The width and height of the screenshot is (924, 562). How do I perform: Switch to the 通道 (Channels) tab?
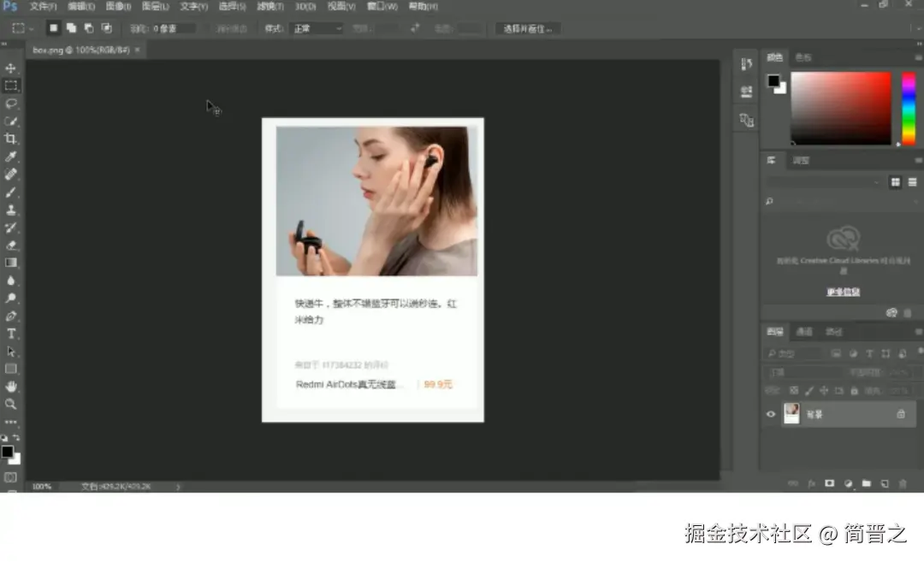click(804, 331)
